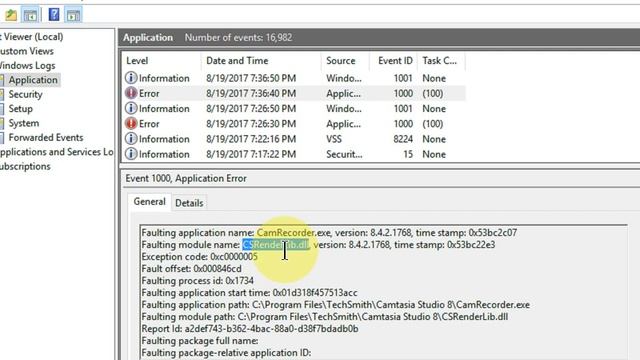The width and height of the screenshot is (640, 360).
Task: Select the Information event at 7:26:50 PM
Action: (x=294, y=109)
